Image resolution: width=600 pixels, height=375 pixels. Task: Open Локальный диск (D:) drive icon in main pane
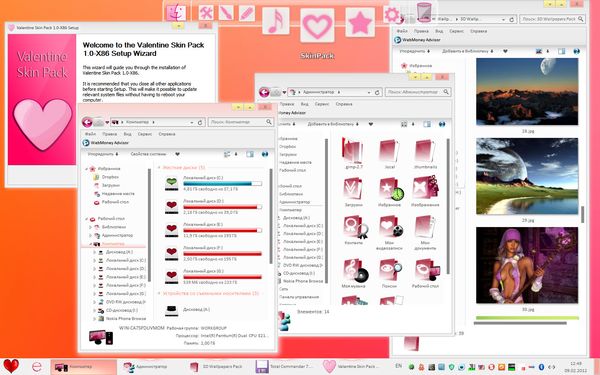pyautogui.click(x=171, y=207)
